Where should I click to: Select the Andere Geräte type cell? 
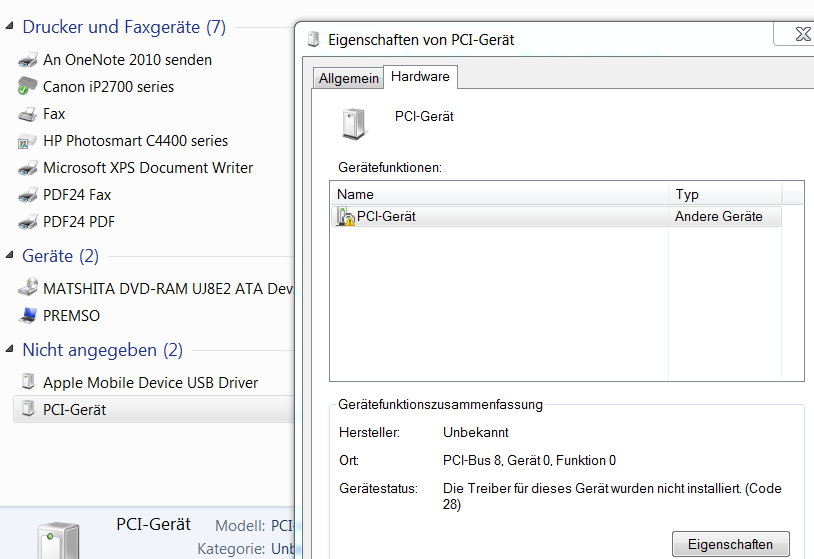718,216
